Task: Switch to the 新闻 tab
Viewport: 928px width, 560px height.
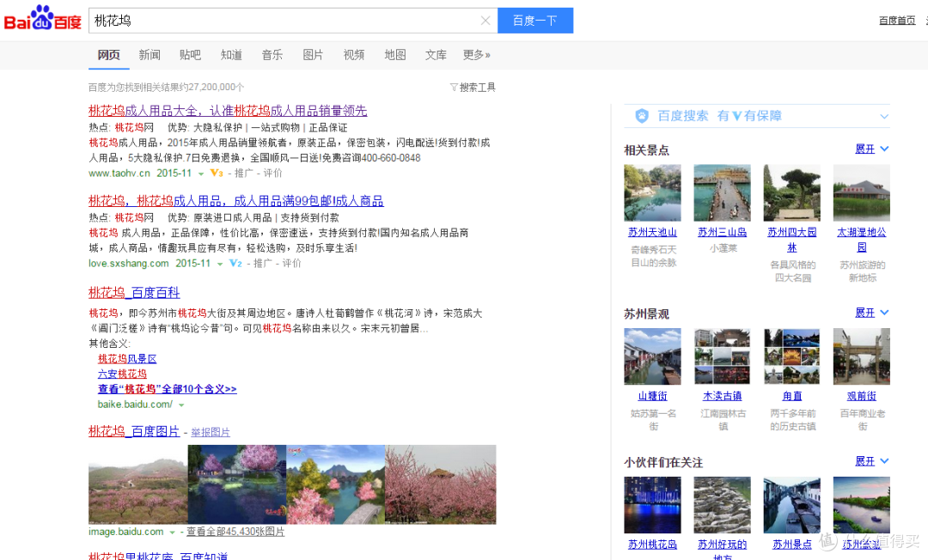Action: point(150,55)
